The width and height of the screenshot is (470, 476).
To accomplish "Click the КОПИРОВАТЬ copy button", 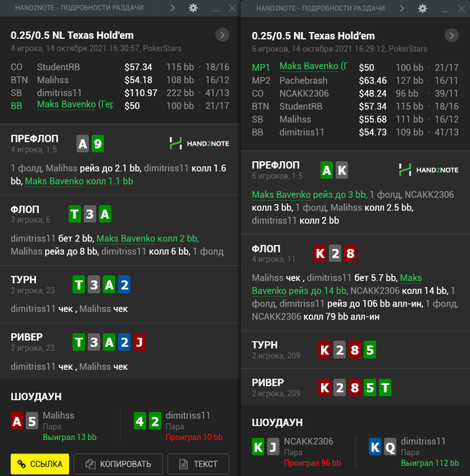I will [x=118, y=464].
